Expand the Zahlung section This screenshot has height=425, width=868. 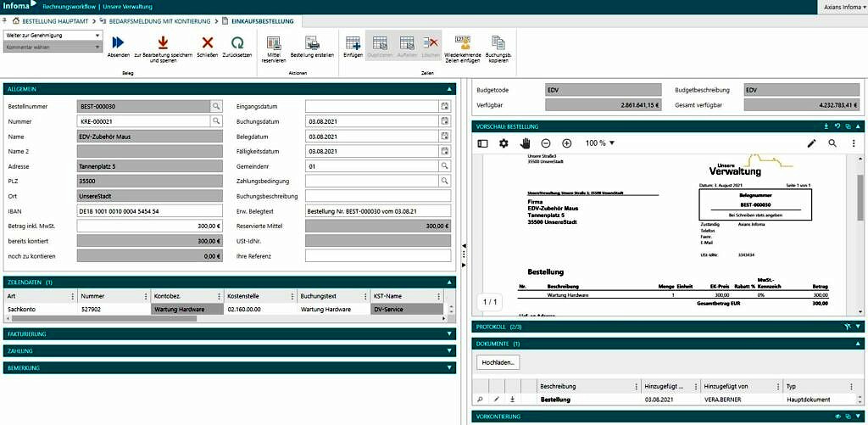click(x=449, y=350)
